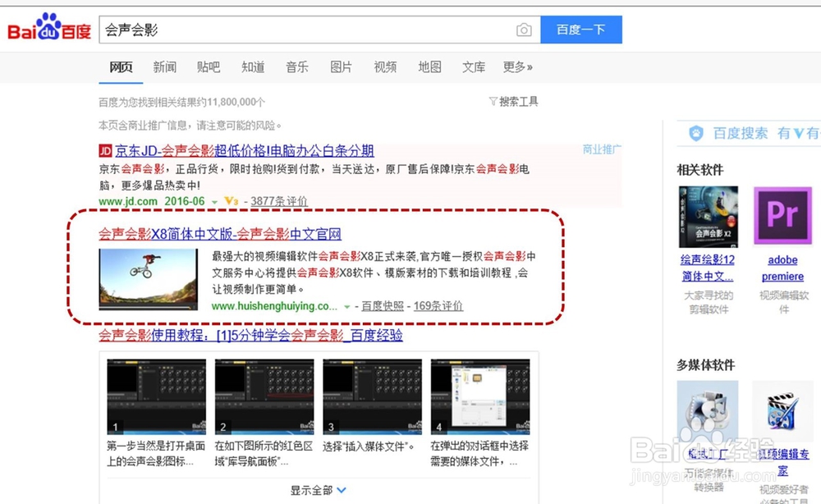This screenshot has width=821, height=504.
Task: Click the 商业推广 label
Action: pos(602,149)
